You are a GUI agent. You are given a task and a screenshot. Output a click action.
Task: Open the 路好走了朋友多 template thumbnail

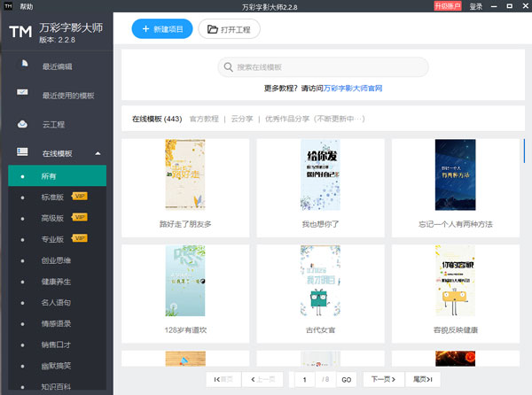[x=185, y=174]
